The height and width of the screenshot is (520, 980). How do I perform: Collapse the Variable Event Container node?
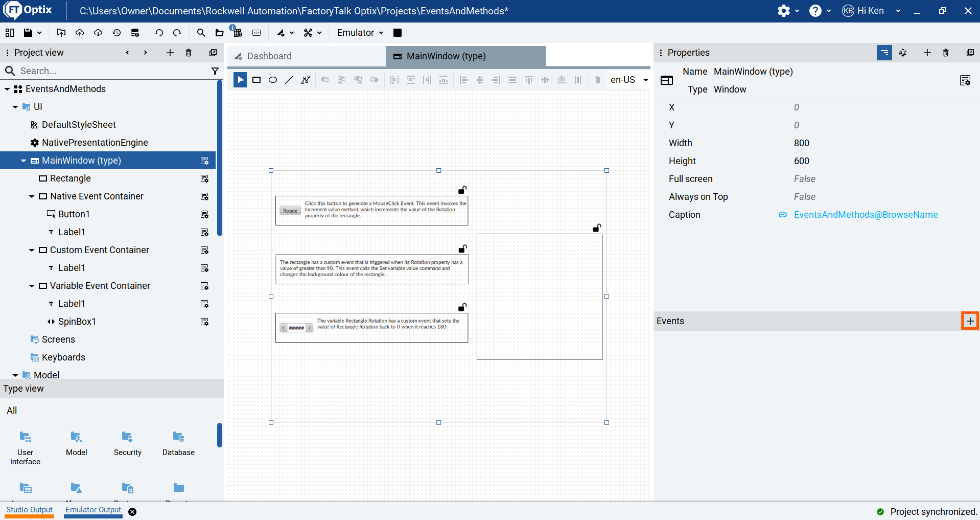coord(32,286)
